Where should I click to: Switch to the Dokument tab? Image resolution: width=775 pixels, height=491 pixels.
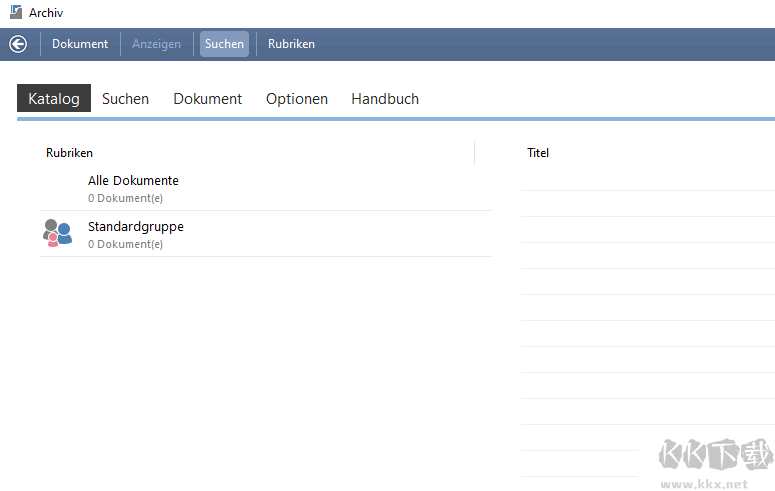[x=208, y=98]
